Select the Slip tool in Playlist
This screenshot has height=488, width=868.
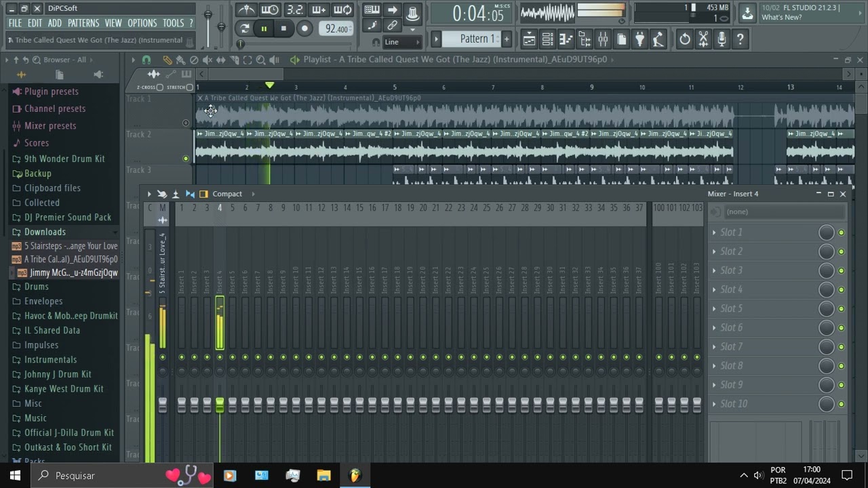[221, 60]
